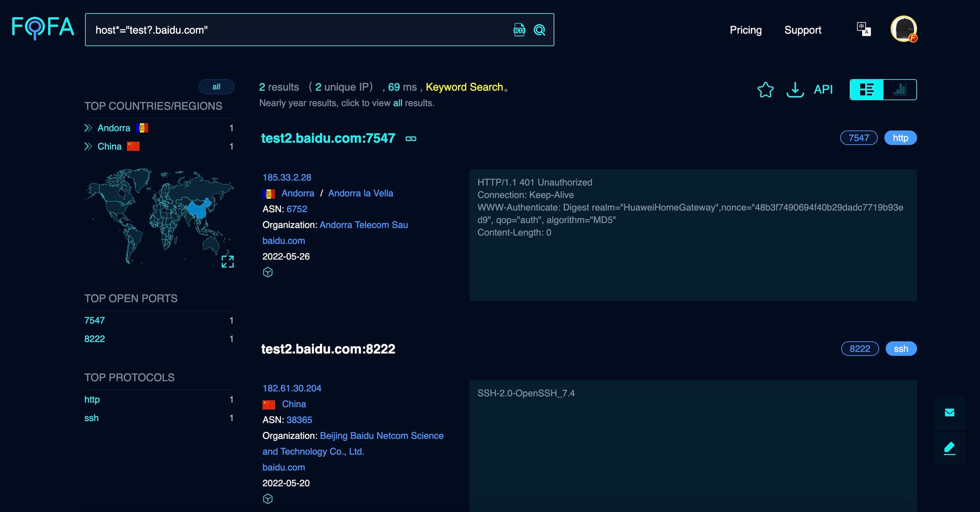Download the search results
This screenshot has width=980, height=512.
[x=795, y=90]
